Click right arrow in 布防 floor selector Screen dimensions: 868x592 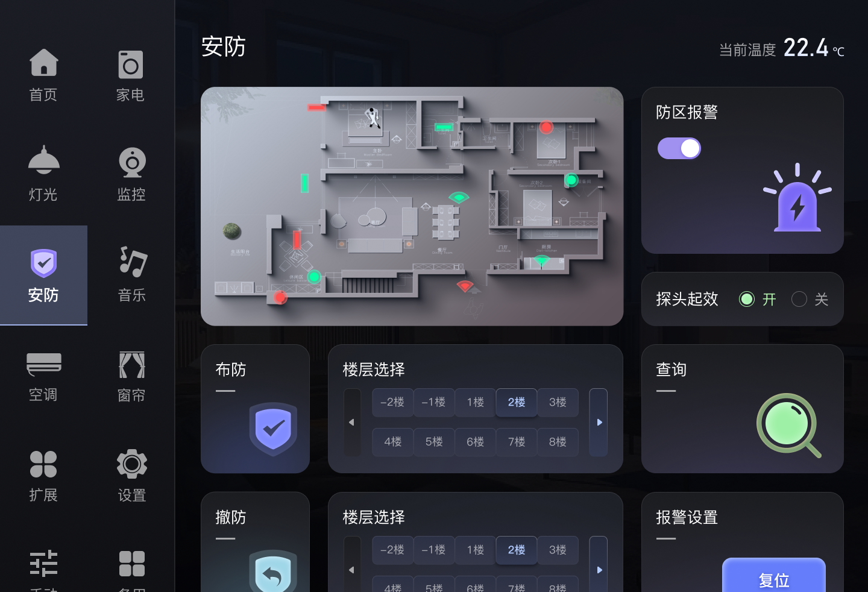(599, 423)
